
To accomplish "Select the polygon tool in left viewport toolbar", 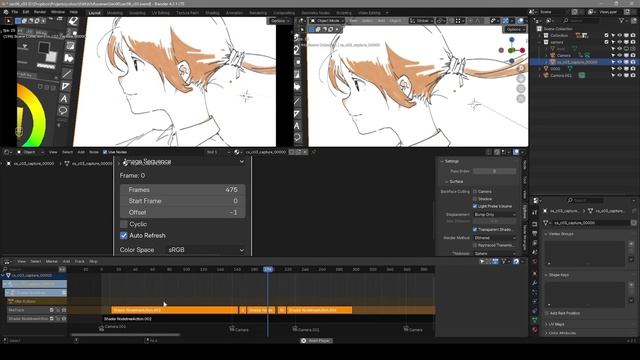I will tap(65, 86).
